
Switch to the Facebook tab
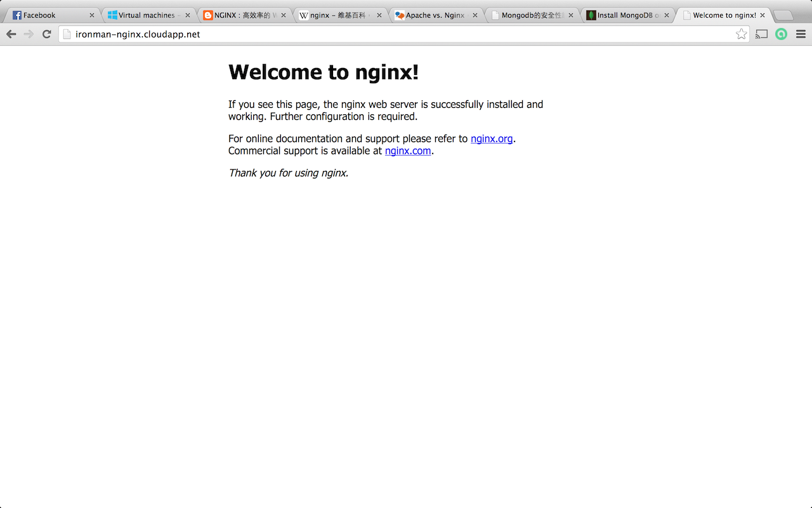53,15
